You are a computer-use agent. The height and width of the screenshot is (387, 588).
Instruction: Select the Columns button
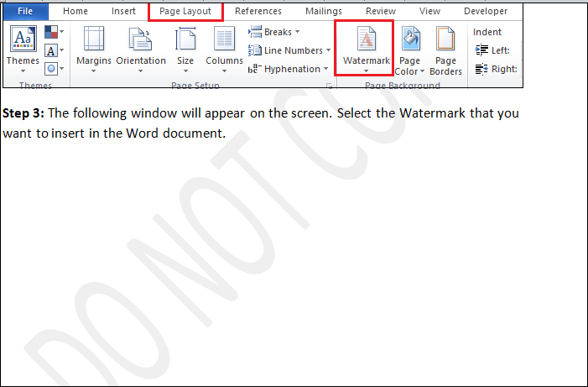tap(224, 49)
